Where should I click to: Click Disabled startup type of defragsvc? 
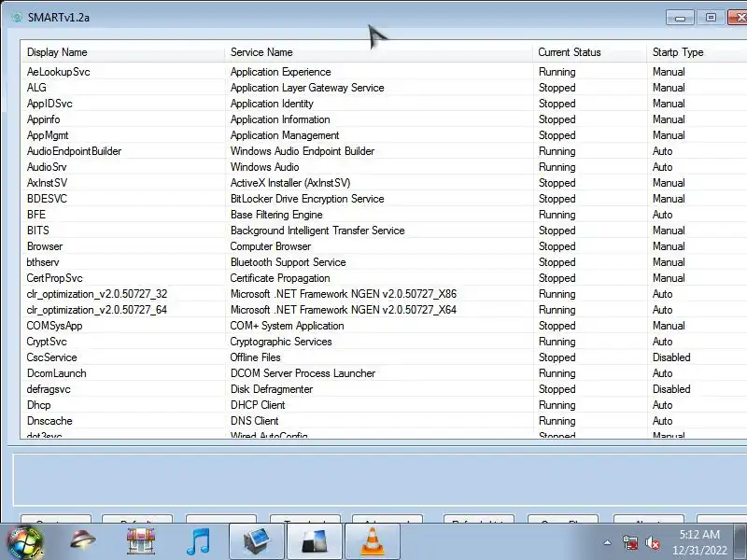[x=671, y=389]
